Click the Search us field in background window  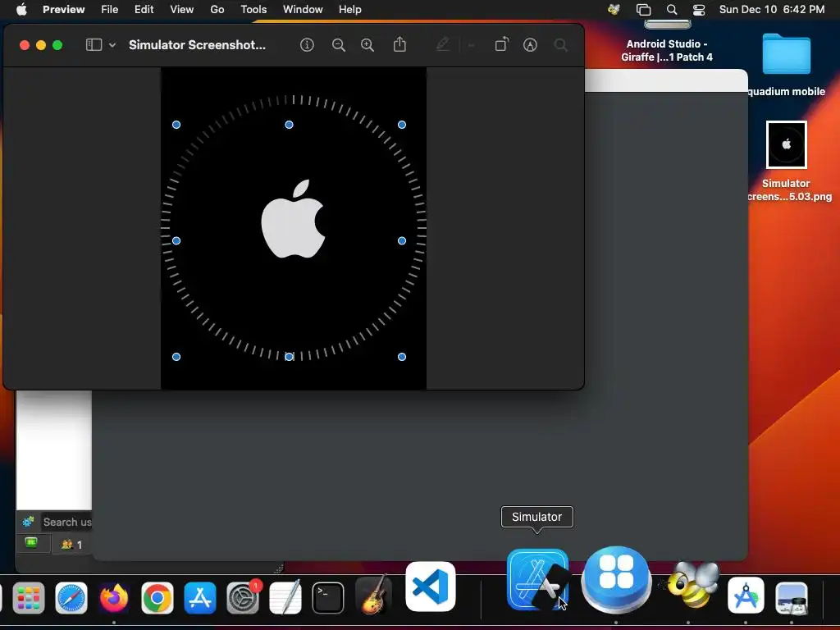pos(66,522)
